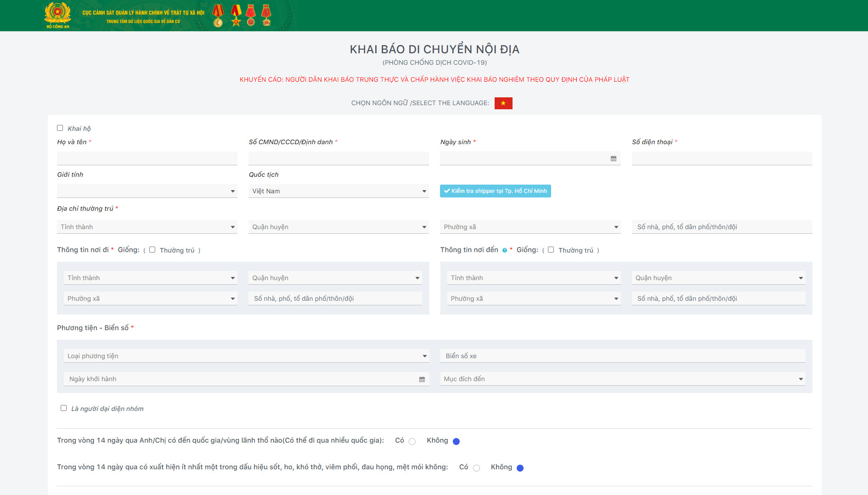
Task: Click Kiểm tra shipper tại Tp. Hồ Chí Minh button
Action: pyautogui.click(x=495, y=191)
